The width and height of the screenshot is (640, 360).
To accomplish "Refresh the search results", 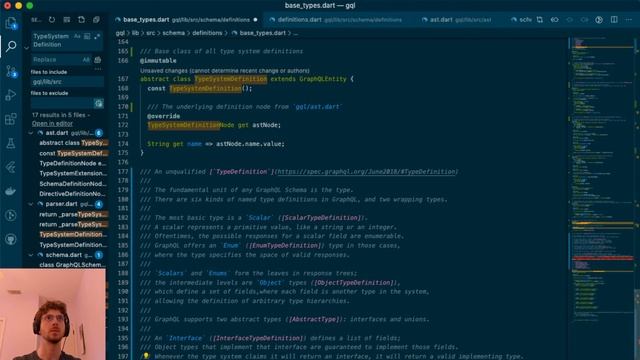I will tap(52, 20).
